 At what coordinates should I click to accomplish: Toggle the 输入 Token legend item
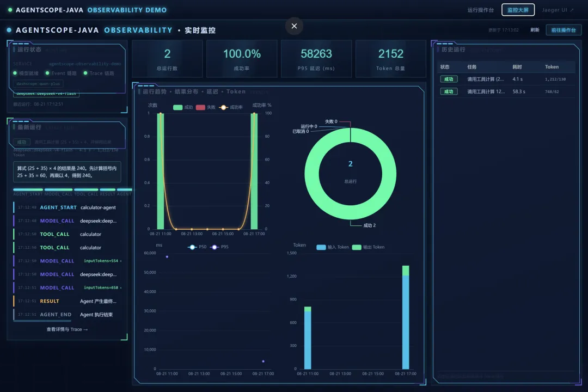pyautogui.click(x=333, y=247)
